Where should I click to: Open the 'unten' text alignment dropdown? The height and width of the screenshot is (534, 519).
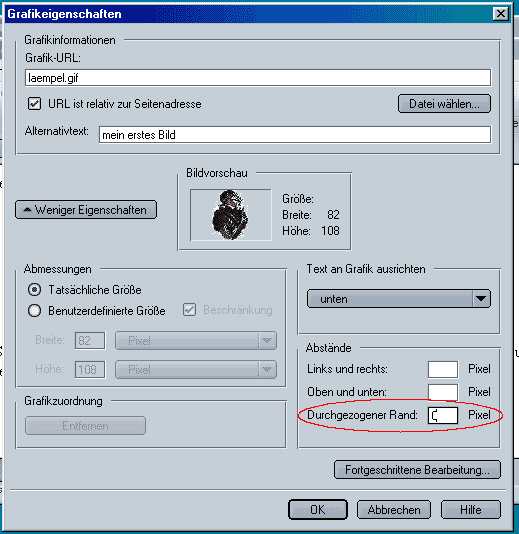[x=399, y=299]
